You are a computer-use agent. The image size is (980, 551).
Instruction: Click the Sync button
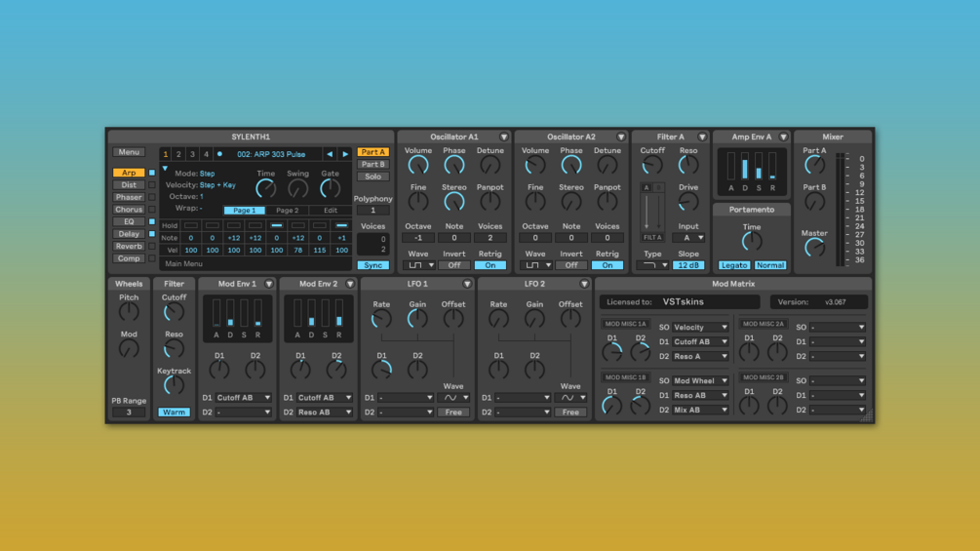pyautogui.click(x=373, y=265)
